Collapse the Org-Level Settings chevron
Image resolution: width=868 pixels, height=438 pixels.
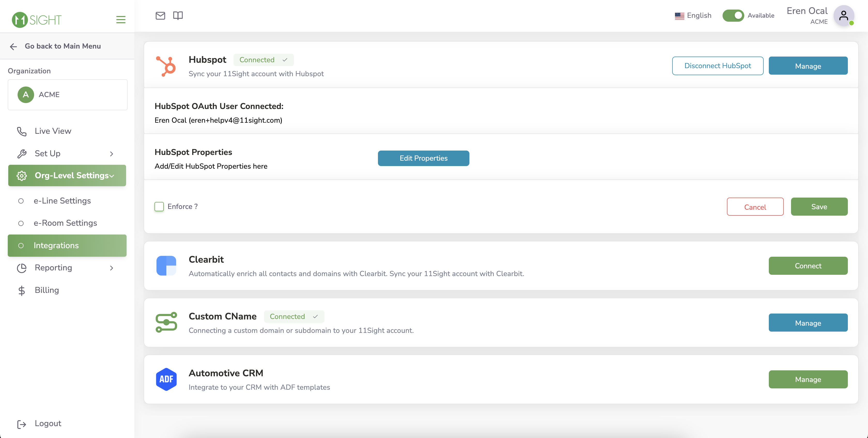[x=112, y=176]
